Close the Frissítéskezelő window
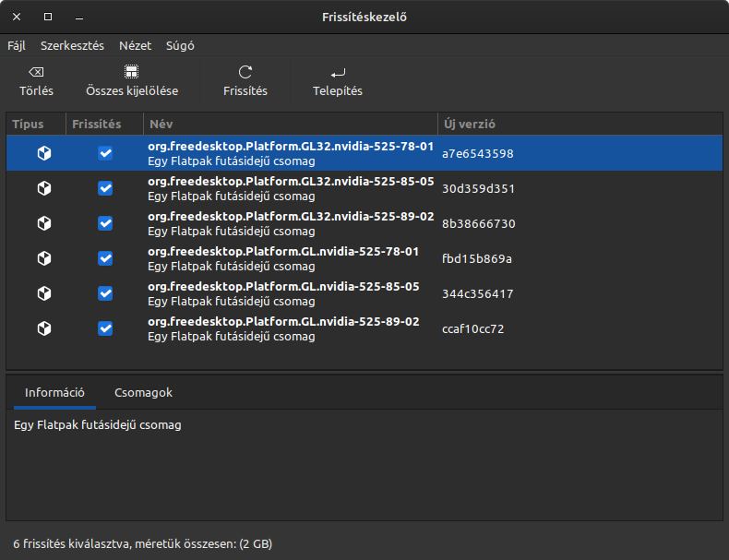 [x=17, y=17]
